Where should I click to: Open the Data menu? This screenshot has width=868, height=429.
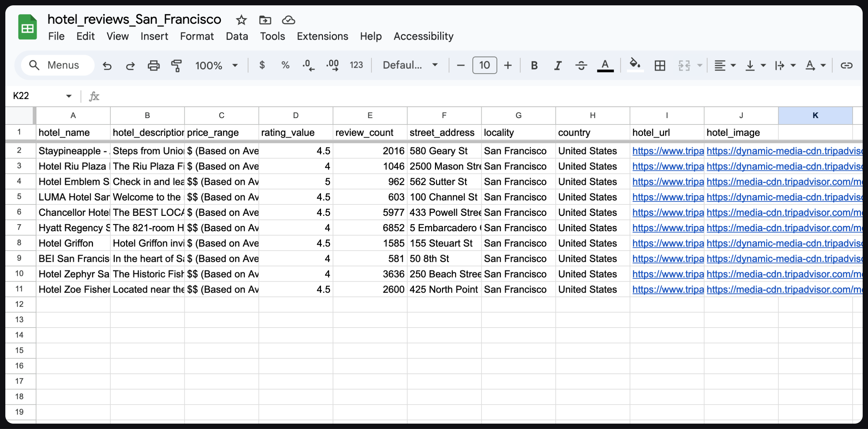coord(237,36)
